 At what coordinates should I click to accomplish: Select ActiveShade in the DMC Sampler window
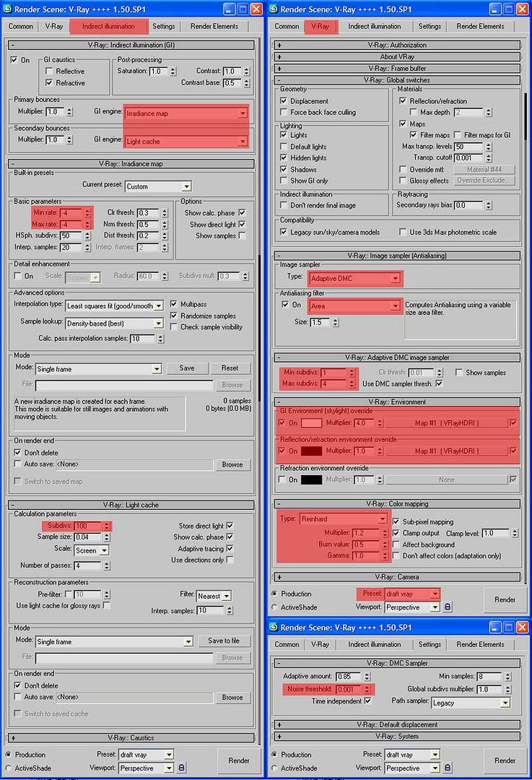pos(274,768)
